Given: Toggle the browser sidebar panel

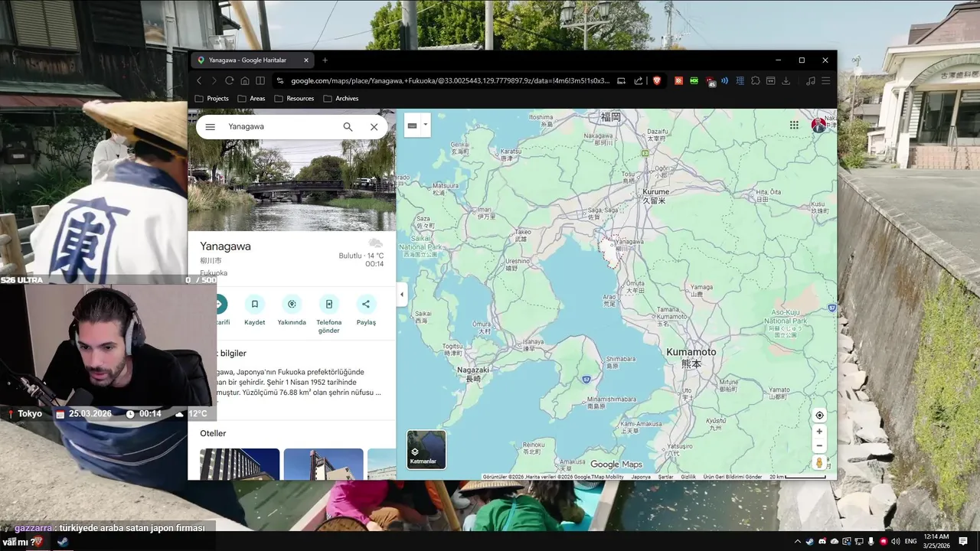Looking at the screenshot, I should click(260, 80).
